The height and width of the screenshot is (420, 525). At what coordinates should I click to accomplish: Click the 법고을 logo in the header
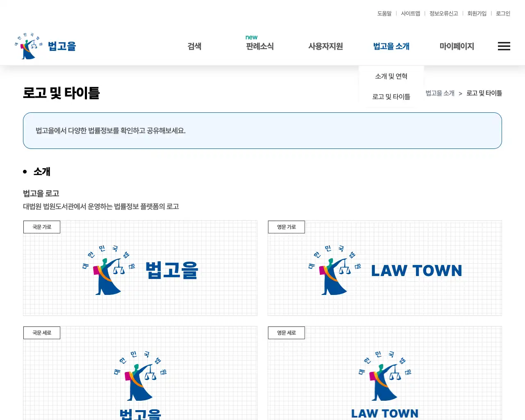click(46, 46)
